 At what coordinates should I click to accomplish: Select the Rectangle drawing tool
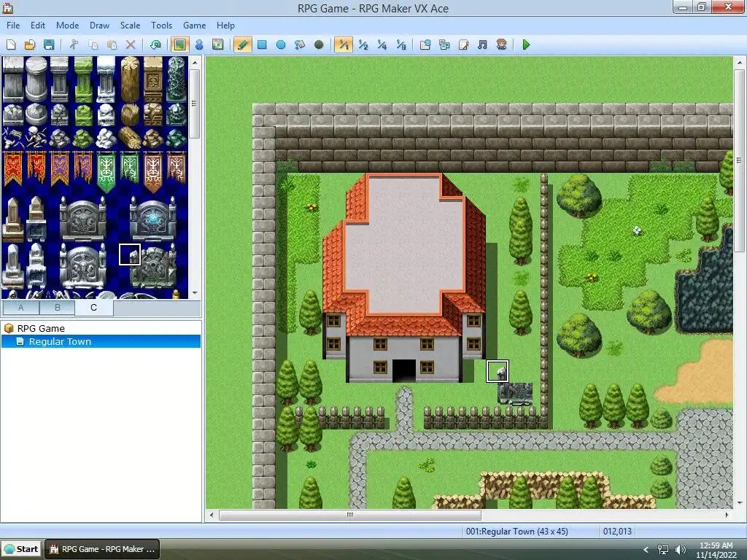coord(262,44)
